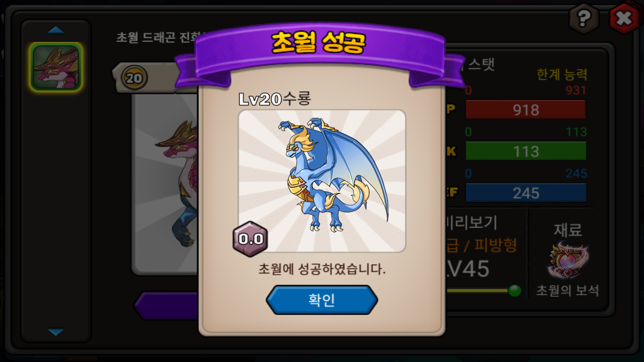Click the 재료 materials heading
The width and height of the screenshot is (644, 362).
coord(568,230)
